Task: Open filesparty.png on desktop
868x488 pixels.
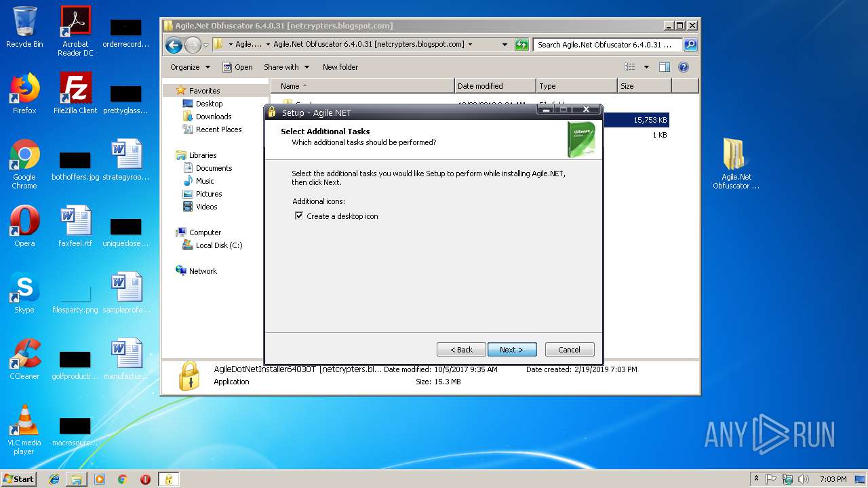Action: pos(75,299)
